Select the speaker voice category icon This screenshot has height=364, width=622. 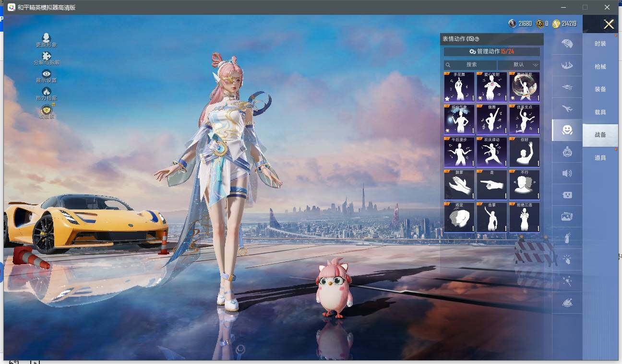click(567, 173)
